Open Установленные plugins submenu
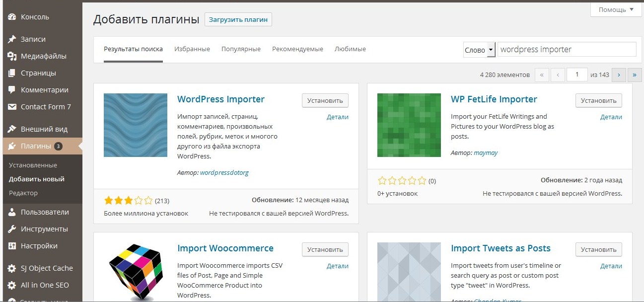The image size is (644, 302). point(33,165)
